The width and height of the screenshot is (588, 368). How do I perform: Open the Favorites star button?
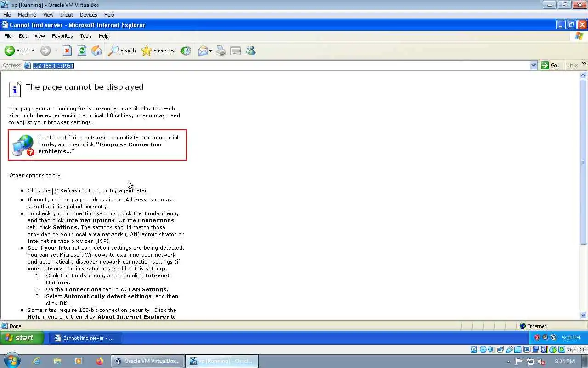tap(158, 51)
